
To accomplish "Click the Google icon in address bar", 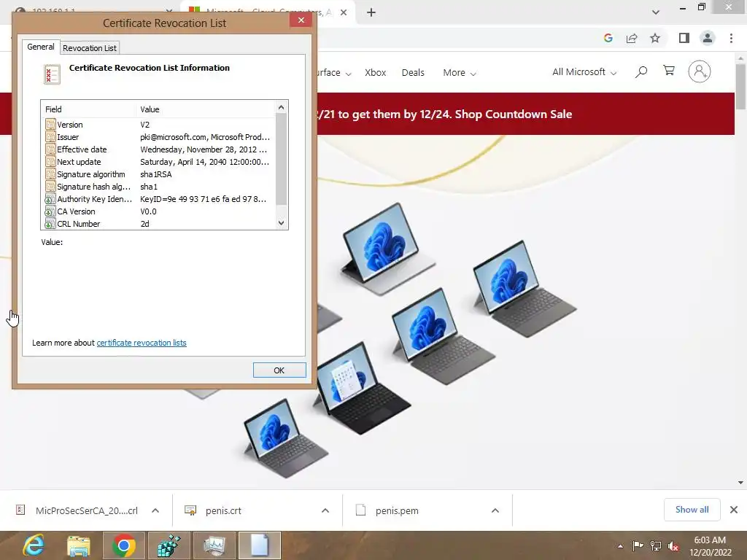I will 608,38.
